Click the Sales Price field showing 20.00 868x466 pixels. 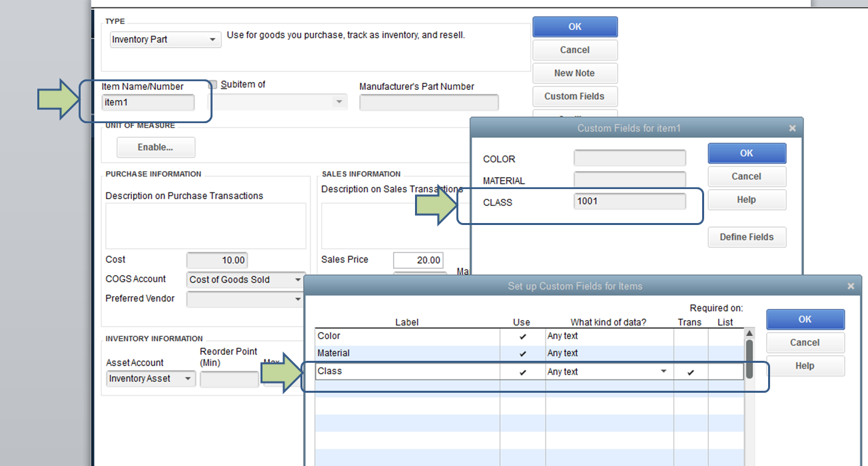click(418, 260)
